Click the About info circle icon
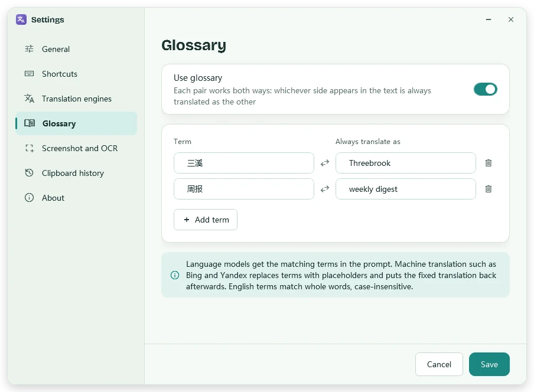Viewport: 534px width, 392px height. [30, 198]
